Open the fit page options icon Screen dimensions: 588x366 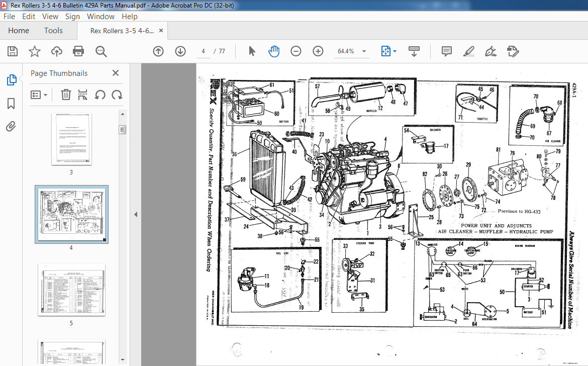(x=386, y=51)
